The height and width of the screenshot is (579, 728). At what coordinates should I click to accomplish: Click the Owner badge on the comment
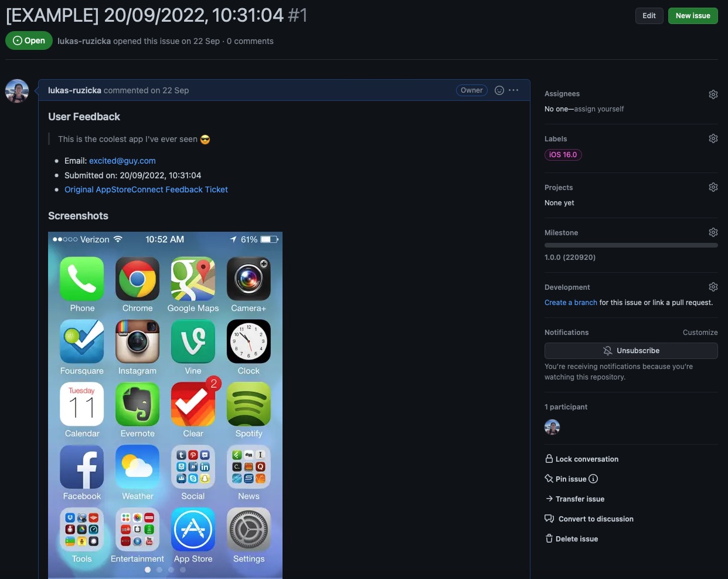(x=472, y=90)
